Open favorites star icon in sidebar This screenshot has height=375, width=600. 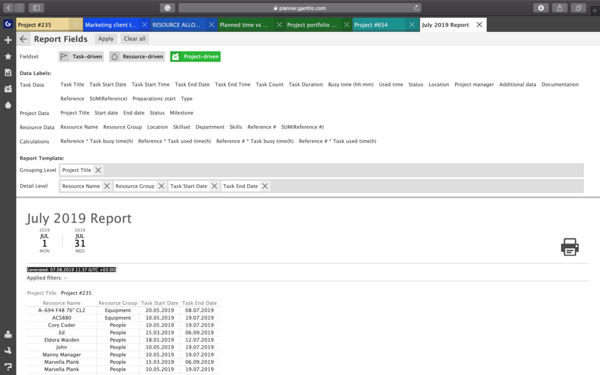click(x=8, y=56)
